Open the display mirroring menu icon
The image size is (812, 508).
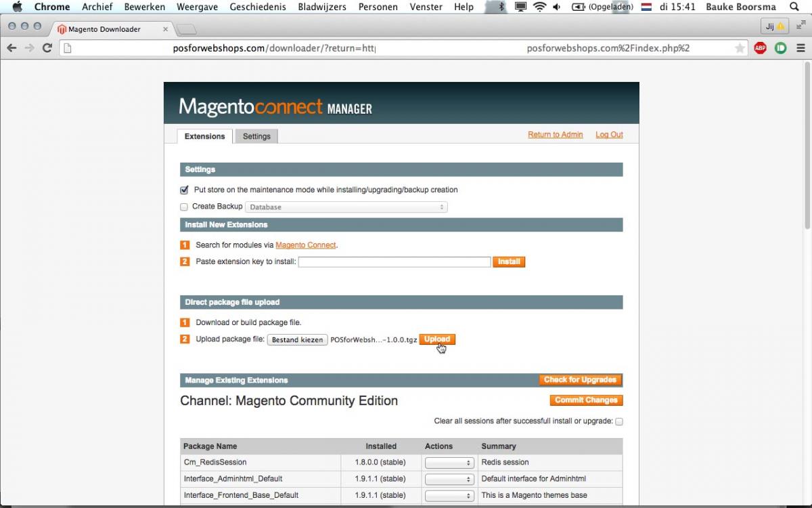click(x=520, y=7)
